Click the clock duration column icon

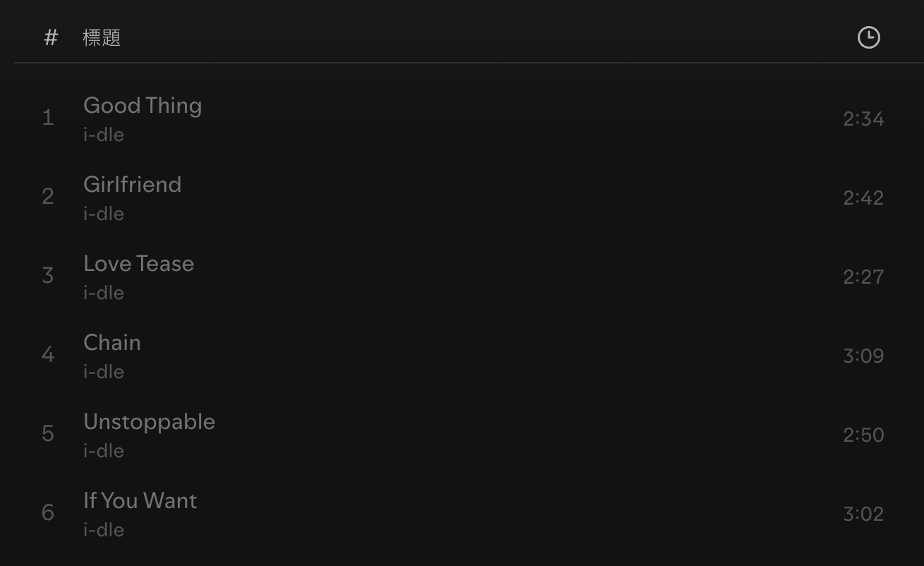(x=868, y=37)
